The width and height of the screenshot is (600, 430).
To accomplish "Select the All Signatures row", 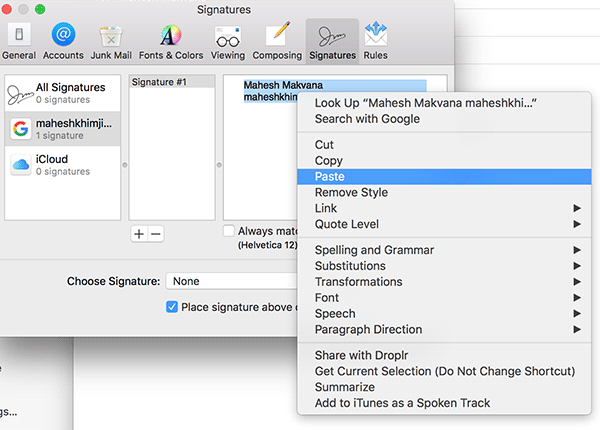I will 63,93.
